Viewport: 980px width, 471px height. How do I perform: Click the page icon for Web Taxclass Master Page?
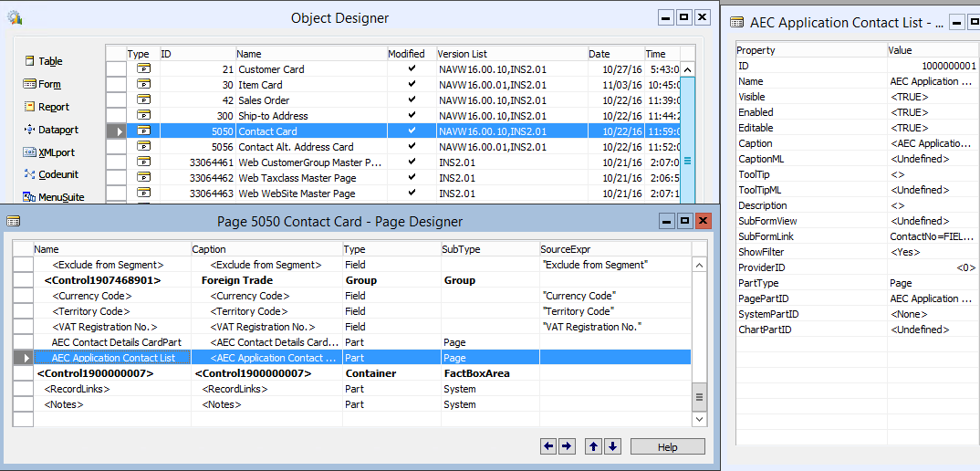point(144,178)
